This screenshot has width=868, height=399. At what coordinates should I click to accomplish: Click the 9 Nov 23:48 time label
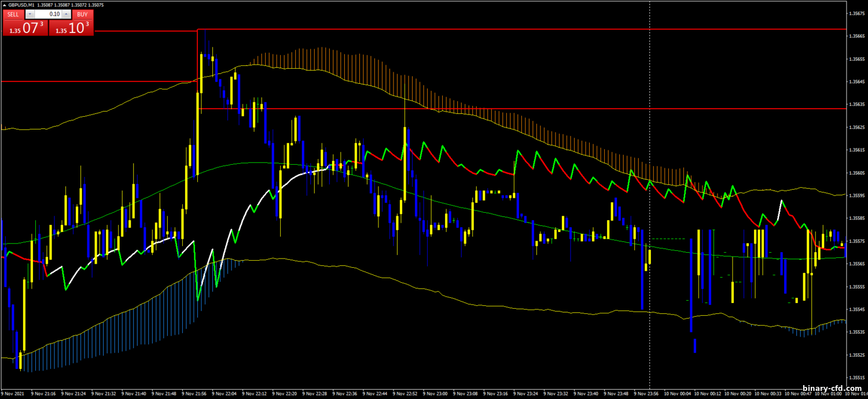pyautogui.click(x=616, y=394)
